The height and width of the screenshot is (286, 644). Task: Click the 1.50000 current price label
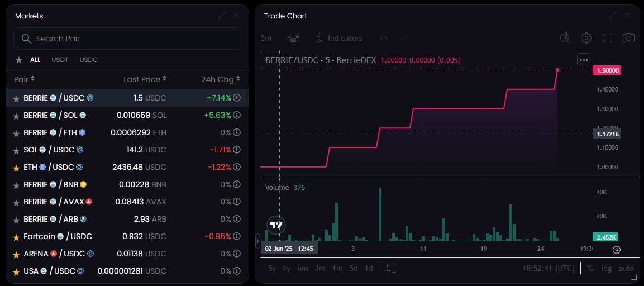[x=607, y=70]
